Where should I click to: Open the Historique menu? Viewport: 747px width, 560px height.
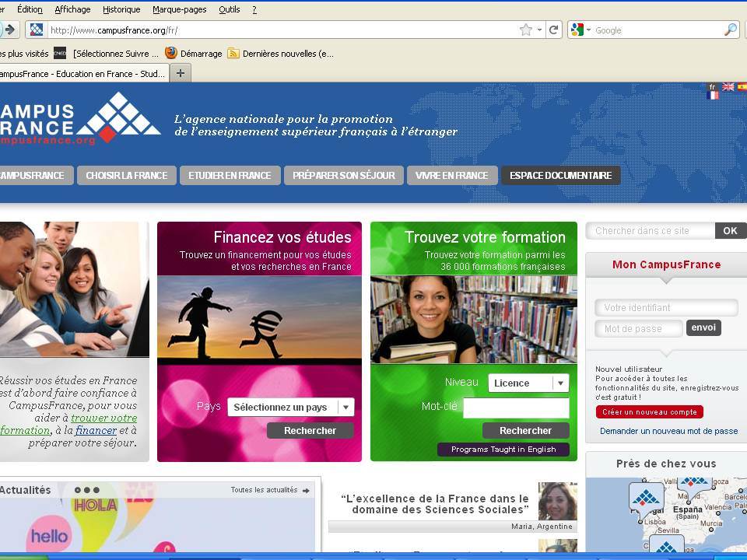click(x=121, y=9)
